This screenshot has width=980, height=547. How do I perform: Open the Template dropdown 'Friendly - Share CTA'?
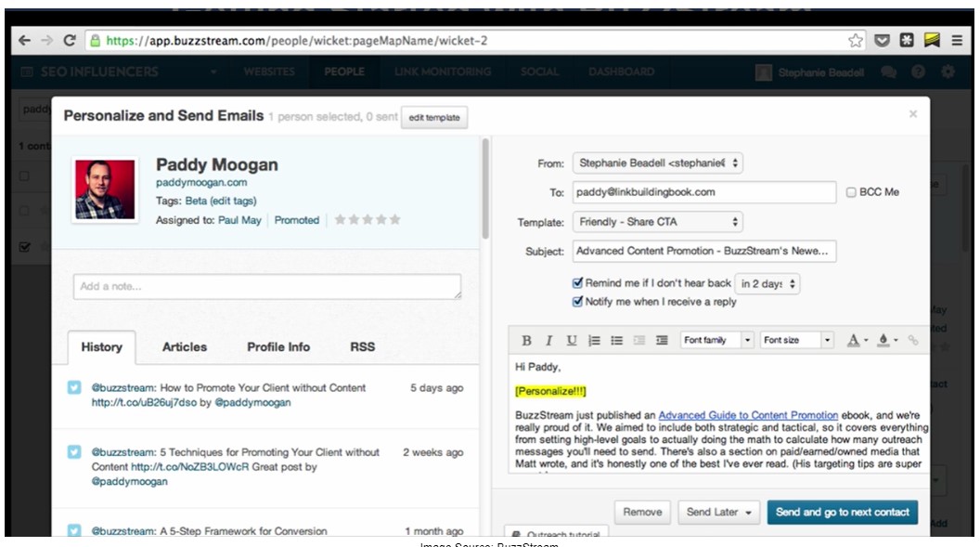[657, 222]
